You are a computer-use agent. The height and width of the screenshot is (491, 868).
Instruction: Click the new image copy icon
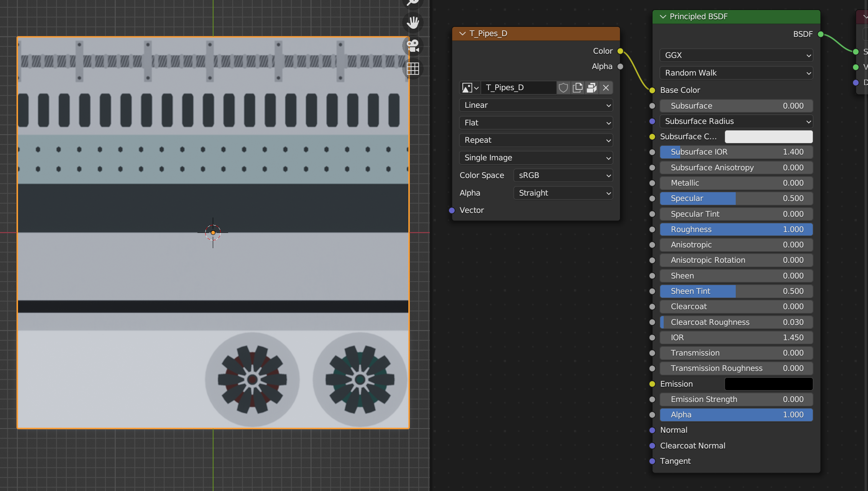pyautogui.click(x=577, y=88)
